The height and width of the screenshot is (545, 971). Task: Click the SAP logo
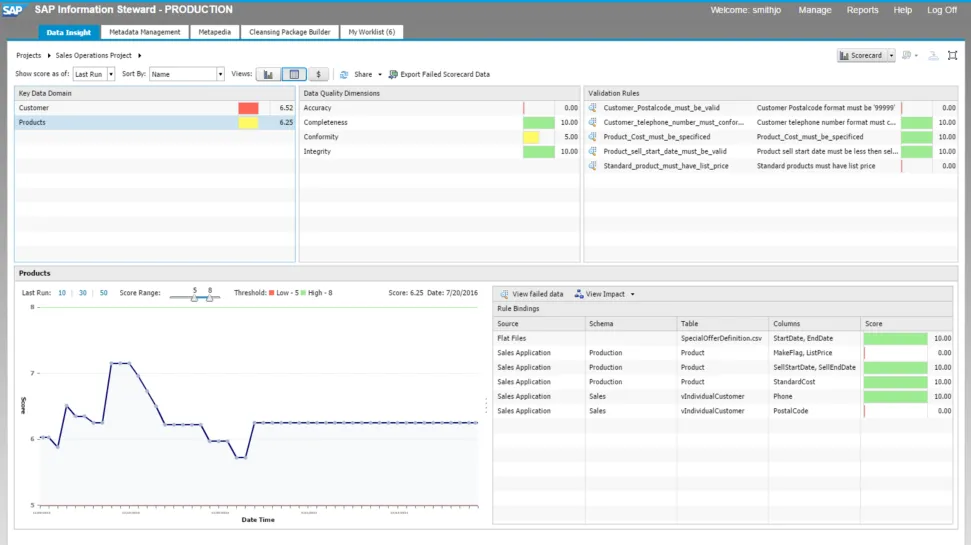(x=13, y=10)
